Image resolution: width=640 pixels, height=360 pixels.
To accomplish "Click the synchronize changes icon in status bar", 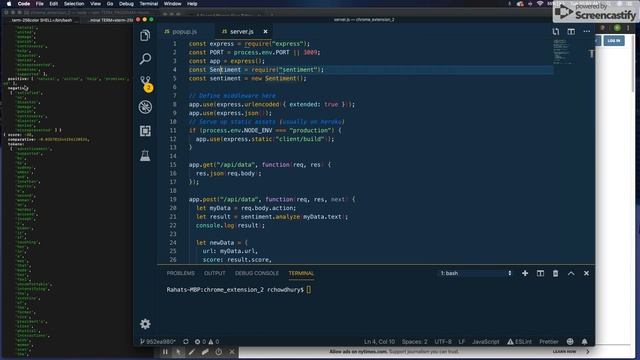I will point(186,342).
